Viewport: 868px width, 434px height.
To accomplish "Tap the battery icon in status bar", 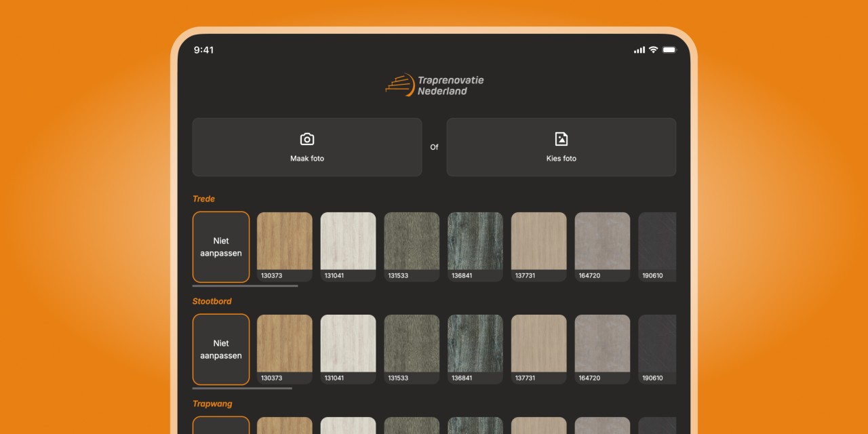I will click(669, 50).
